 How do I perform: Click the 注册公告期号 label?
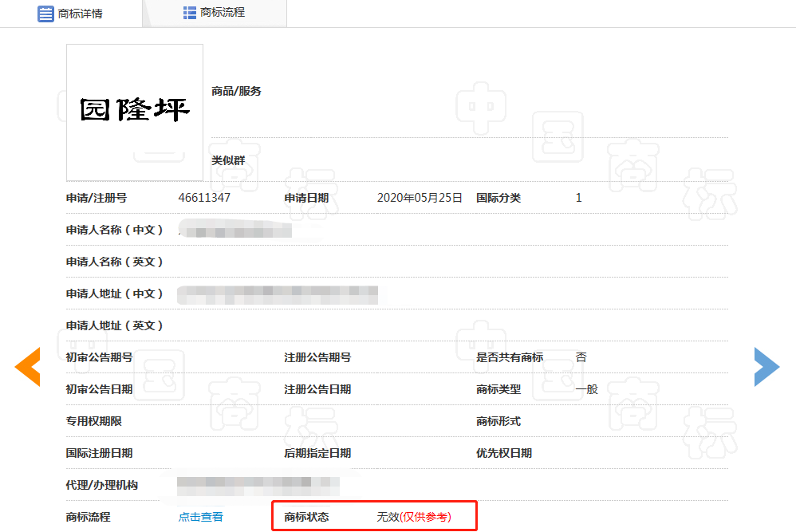tap(317, 357)
